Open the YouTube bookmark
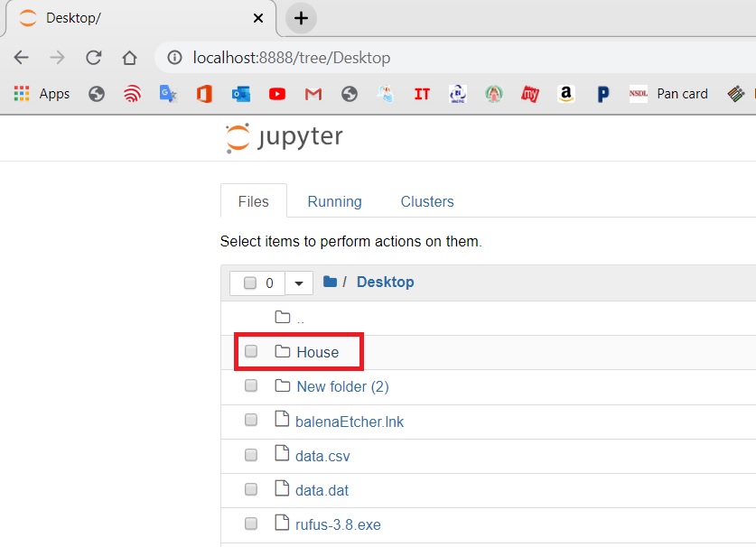Image resolution: width=756 pixels, height=547 pixels. [x=276, y=94]
